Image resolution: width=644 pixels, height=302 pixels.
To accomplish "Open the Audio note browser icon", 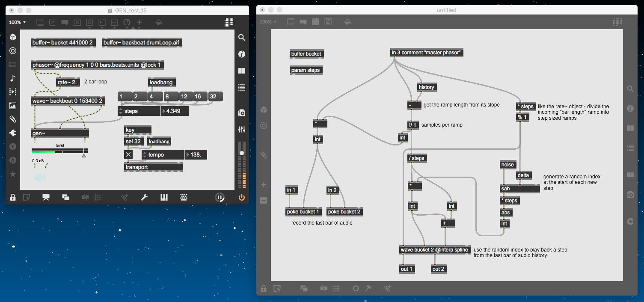I will [13, 78].
